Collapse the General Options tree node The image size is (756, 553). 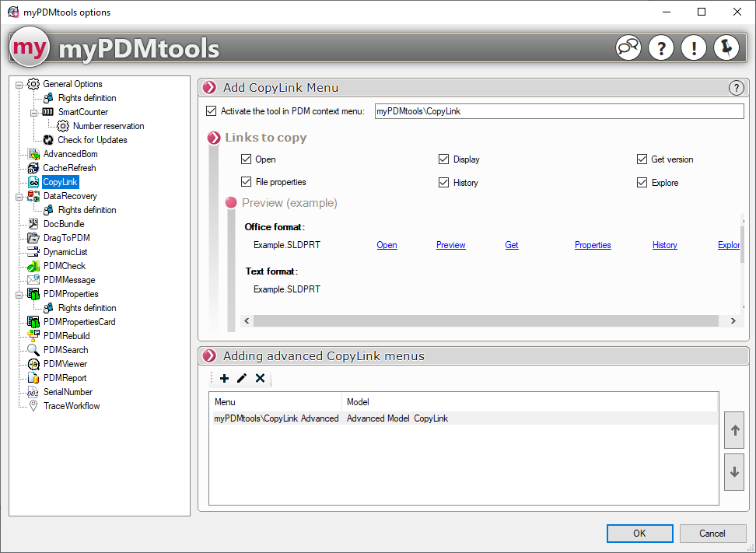click(19, 84)
